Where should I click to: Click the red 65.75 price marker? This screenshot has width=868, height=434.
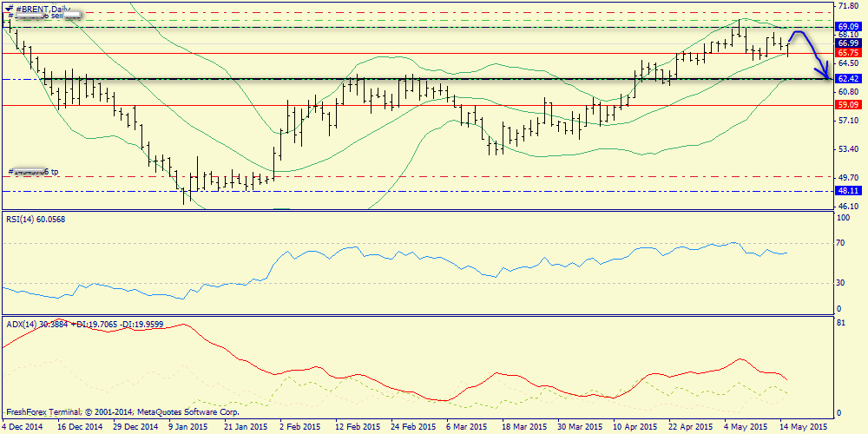(846, 53)
